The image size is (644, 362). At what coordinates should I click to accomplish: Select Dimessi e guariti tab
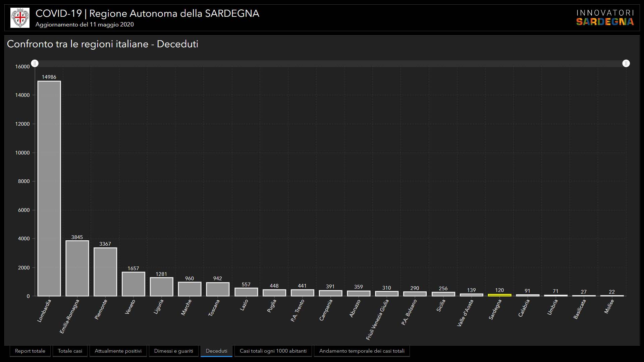coord(173,351)
